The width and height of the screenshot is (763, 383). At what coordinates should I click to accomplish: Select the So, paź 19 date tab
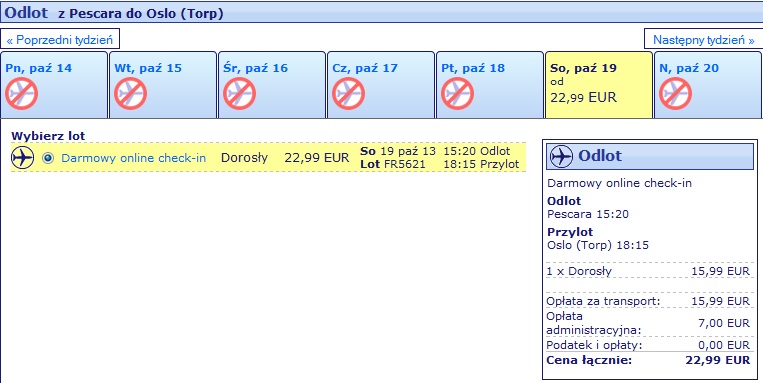click(599, 85)
